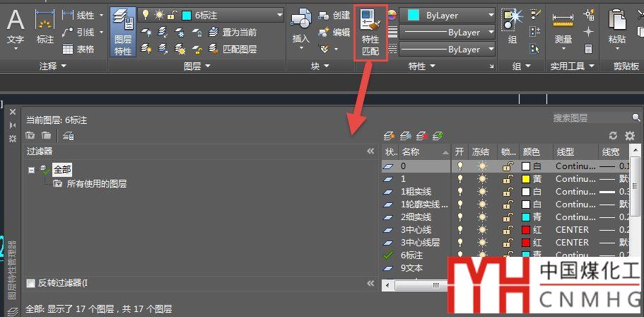
Task: Click the new property filter icon
Action: click(x=30, y=135)
